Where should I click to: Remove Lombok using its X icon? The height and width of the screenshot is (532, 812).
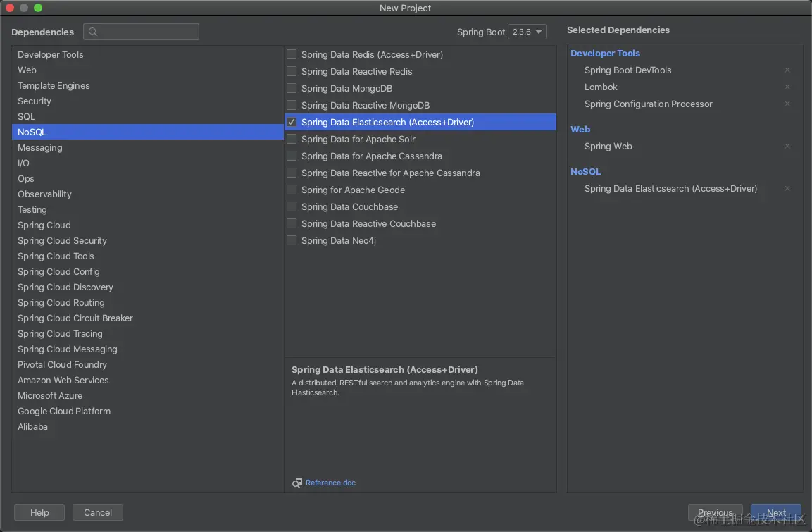pos(787,87)
